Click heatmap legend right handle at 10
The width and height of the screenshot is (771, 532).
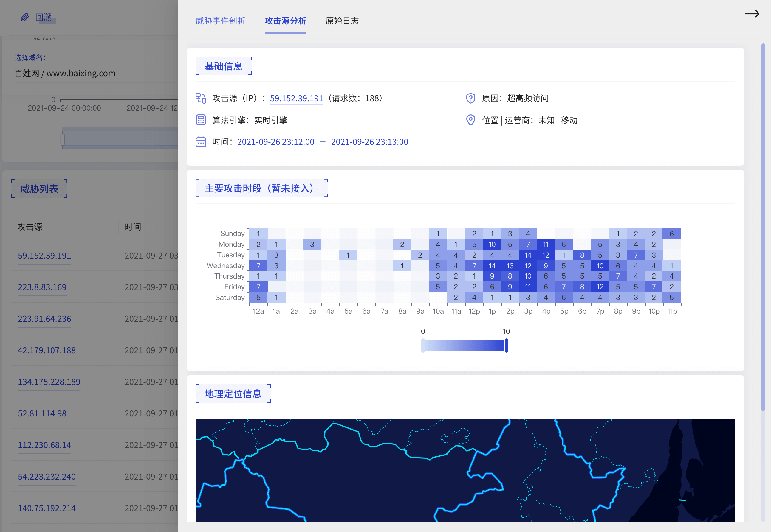506,345
